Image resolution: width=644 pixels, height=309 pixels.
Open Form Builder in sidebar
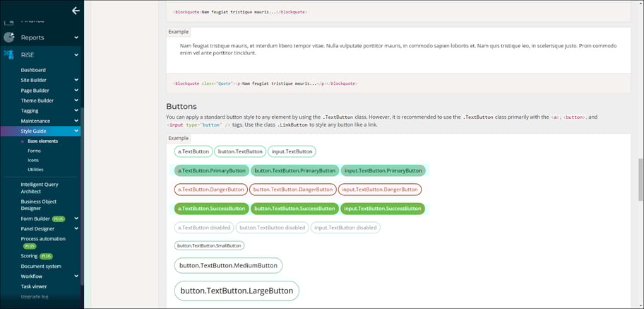35,218
